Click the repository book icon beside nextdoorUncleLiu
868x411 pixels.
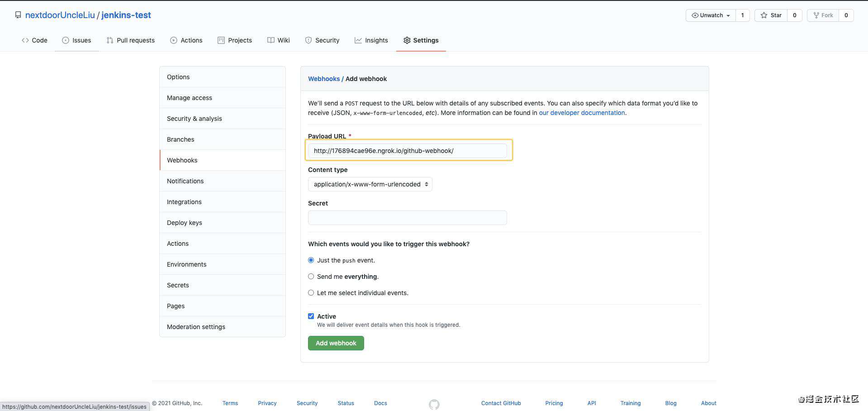click(x=18, y=15)
